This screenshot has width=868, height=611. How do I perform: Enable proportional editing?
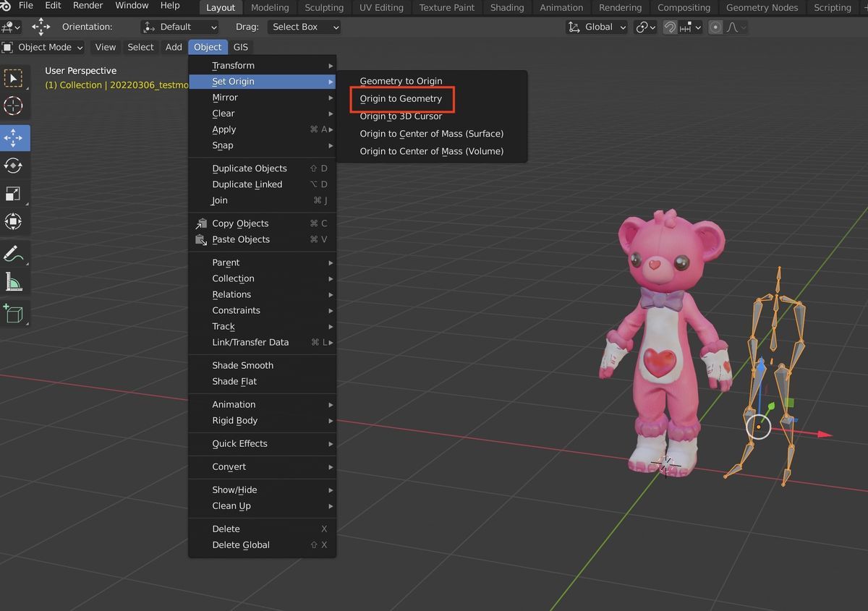point(715,27)
